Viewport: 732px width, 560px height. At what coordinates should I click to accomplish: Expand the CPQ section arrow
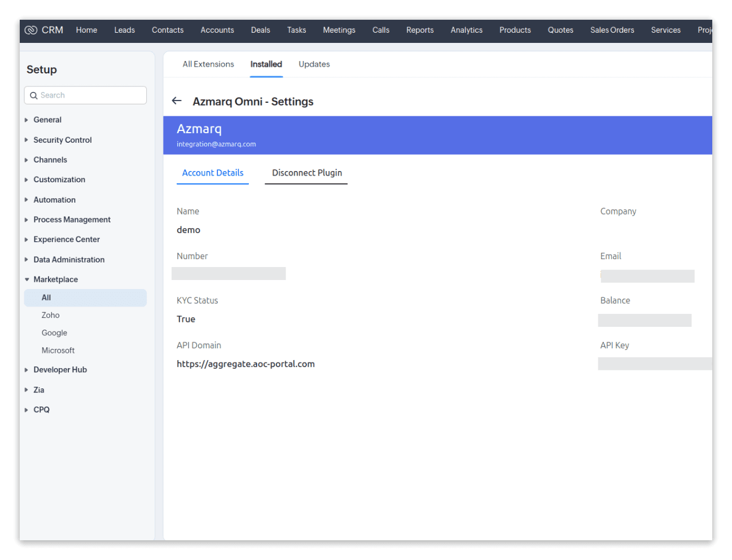27,410
